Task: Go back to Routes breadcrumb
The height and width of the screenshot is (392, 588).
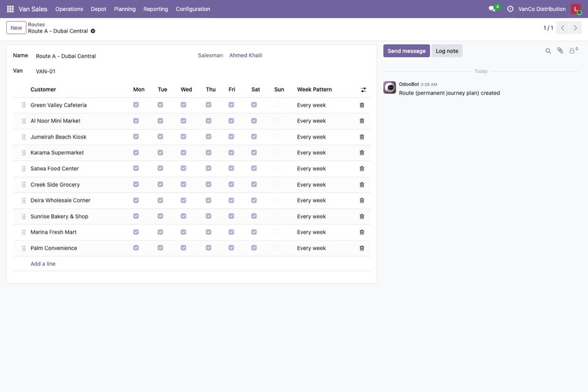Action: pyautogui.click(x=36, y=25)
